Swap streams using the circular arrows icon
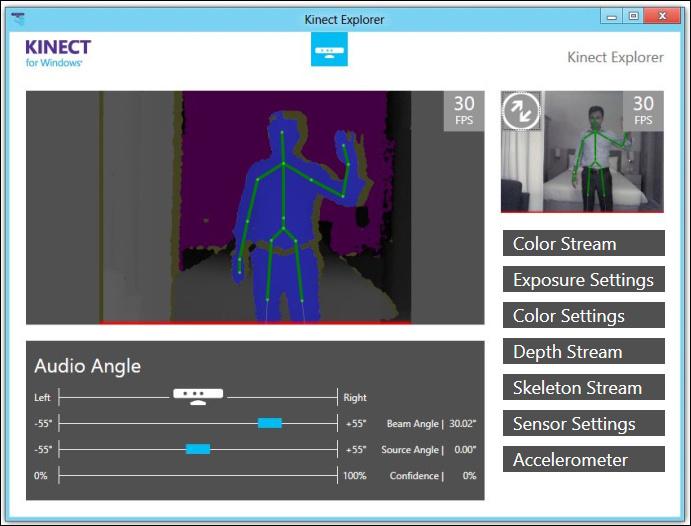Screen dimensions: 691x526 click(x=521, y=111)
